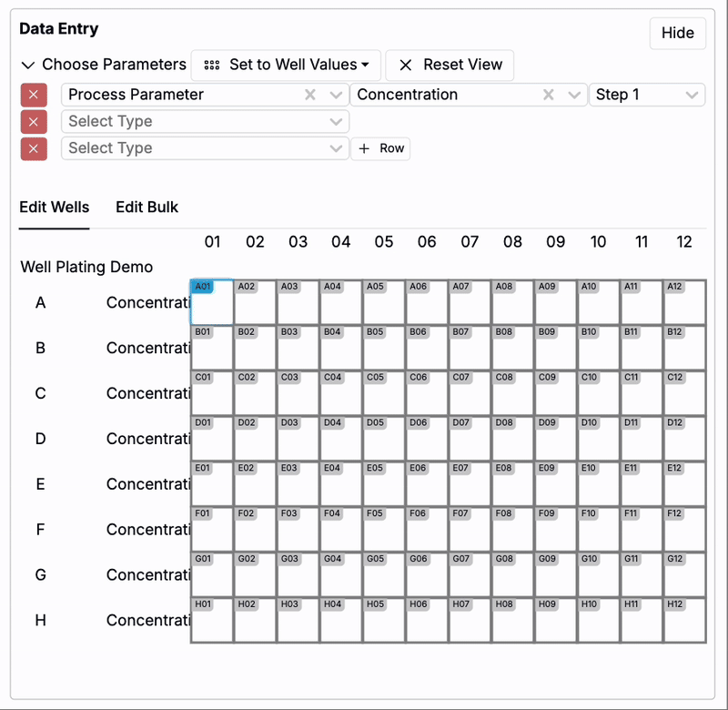Open the Step 1 dropdown
The height and width of the screenshot is (710, 728).
point(646,95)
